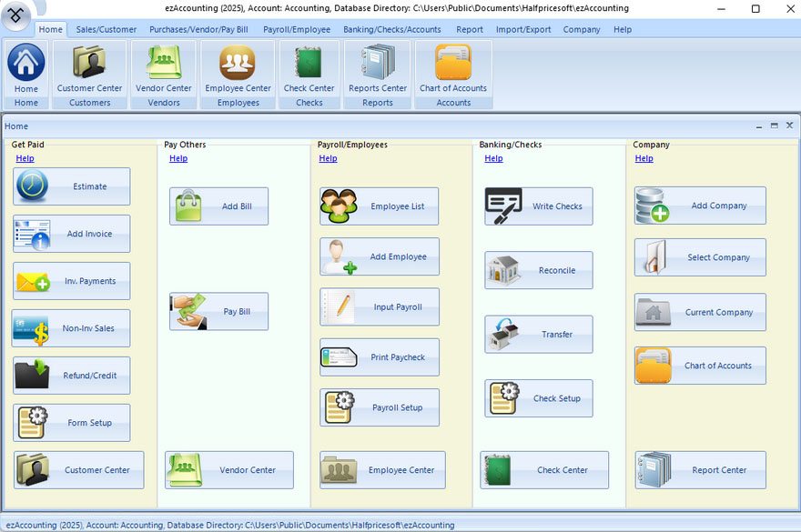This screenshot has width=801, height=532.
Task: Open Input Payroll
Action: [x=379, y=306]
